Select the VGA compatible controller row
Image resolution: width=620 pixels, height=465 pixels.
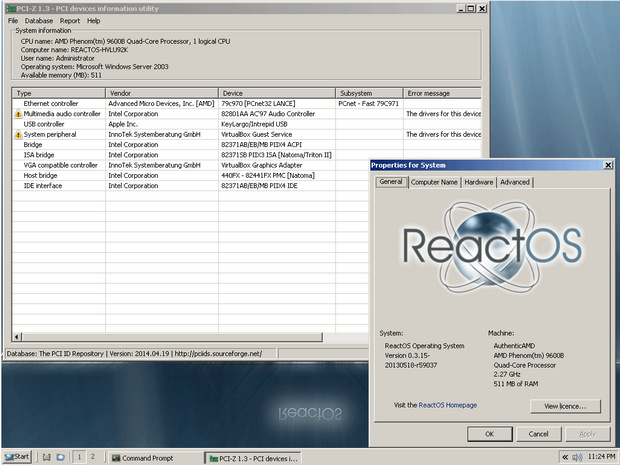191,165
